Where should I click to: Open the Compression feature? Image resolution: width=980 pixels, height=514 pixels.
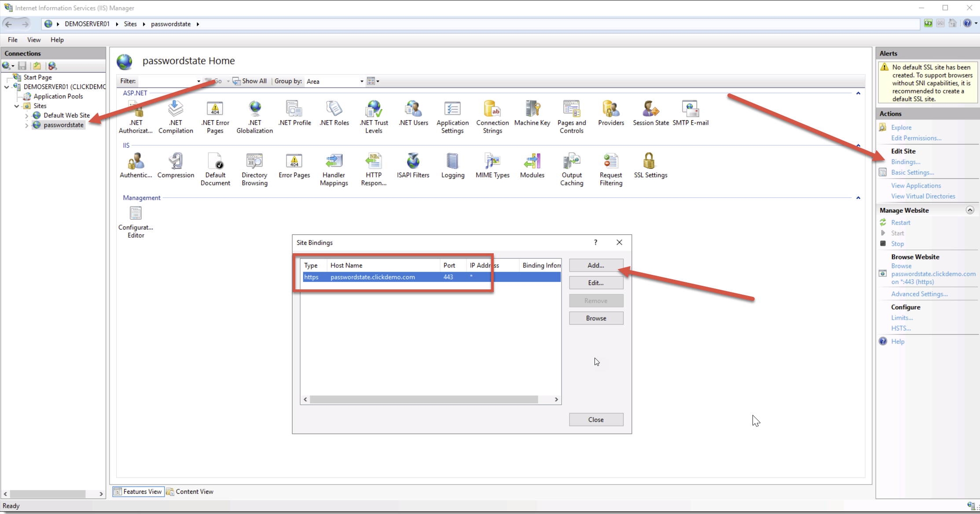(176, 166)
